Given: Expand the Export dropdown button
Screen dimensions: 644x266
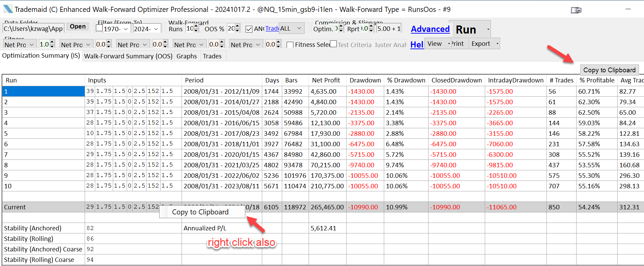Looking at the screenshot, I should click(484, 44).
